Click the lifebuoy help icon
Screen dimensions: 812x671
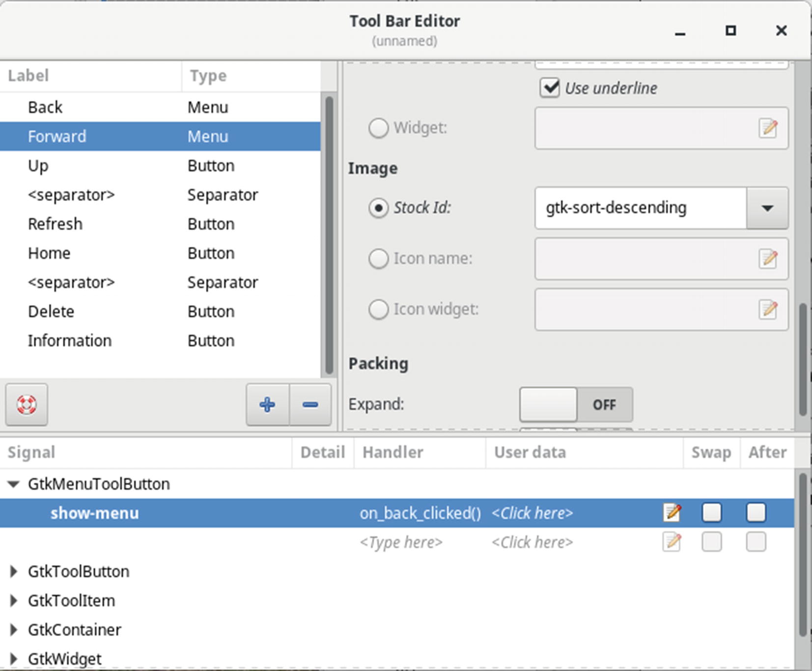tap(27, 405)
